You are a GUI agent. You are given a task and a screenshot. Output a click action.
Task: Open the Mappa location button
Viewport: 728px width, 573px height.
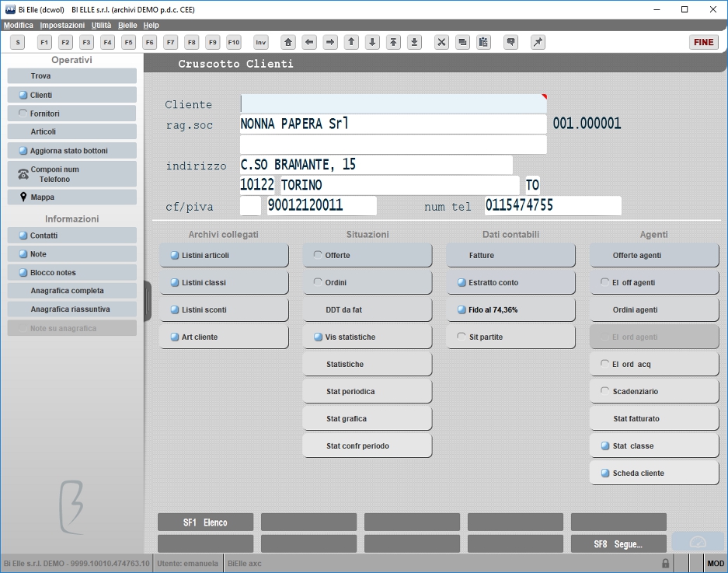click(x=72, y=197)
